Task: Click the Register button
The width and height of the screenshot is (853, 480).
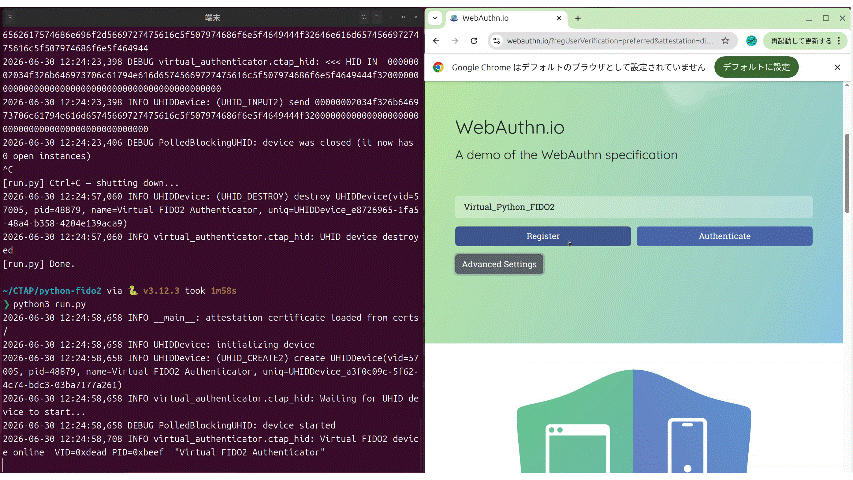Action: (543, 236)
